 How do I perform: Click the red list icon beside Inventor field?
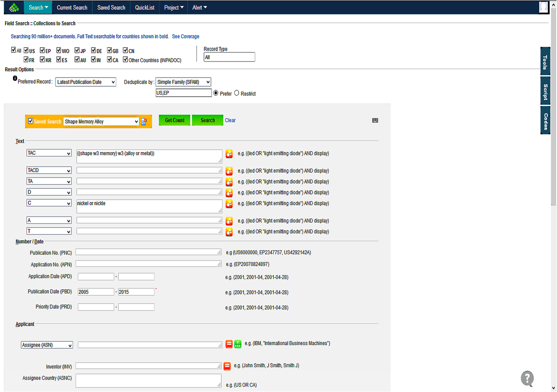(227, 366)
